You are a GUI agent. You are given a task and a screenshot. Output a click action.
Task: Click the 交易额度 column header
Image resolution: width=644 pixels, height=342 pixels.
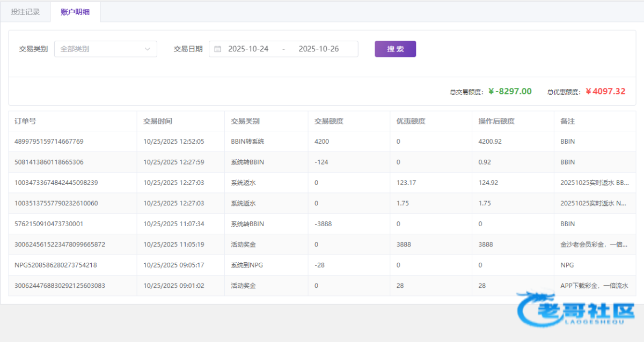pos(328,121)
